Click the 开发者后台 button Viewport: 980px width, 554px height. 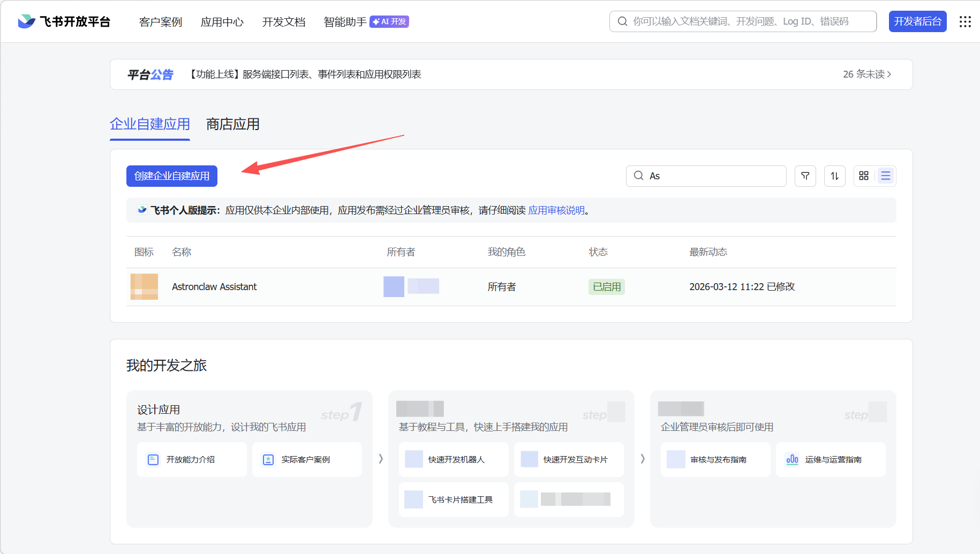pyautogui.click(x=917, y=21)
